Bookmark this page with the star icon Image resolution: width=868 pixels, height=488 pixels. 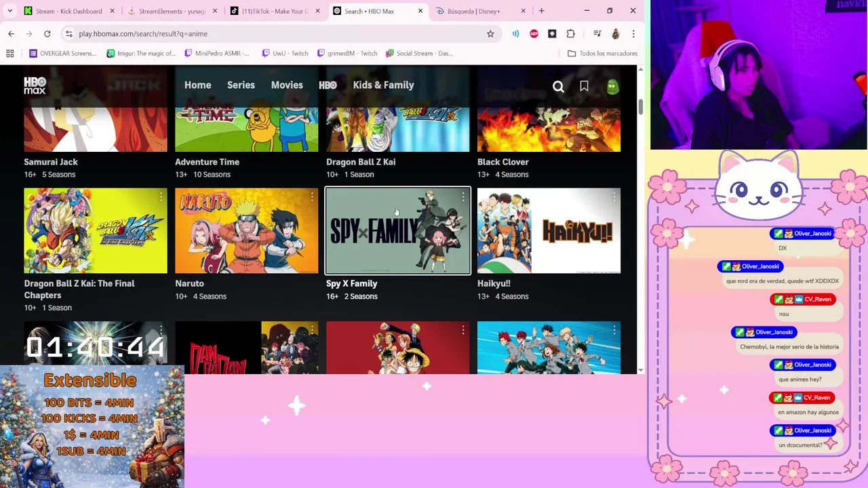(x=490, y=33)
